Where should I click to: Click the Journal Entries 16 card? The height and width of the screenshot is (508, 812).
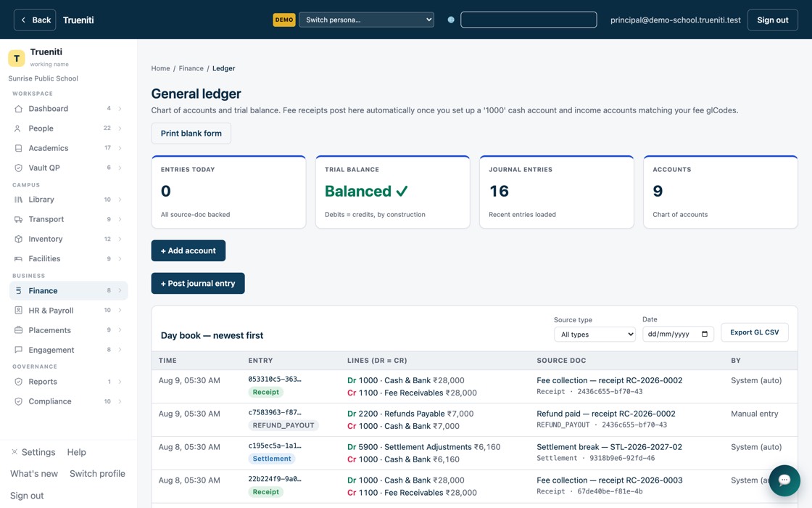[x=557, y=192]
